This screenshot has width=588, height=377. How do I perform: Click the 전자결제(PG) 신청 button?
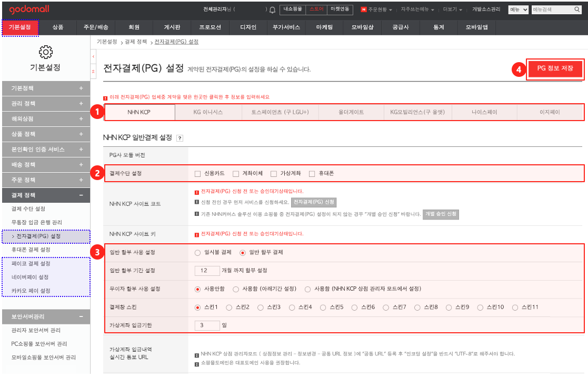click(x=314, y=202)
